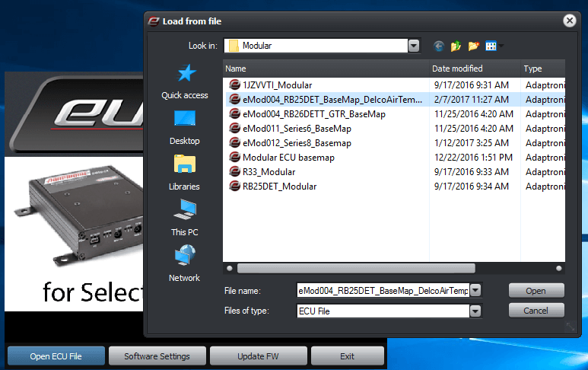This screenshot has width=588, height=370.
Task: Create a new folder icon
Action: pyautogui.click(x=474, y=46)
